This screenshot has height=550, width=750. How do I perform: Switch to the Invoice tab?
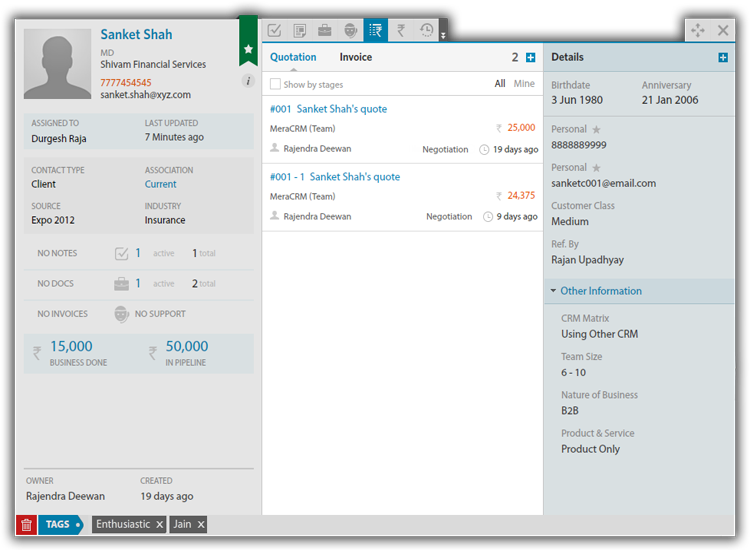coord(355,58)
